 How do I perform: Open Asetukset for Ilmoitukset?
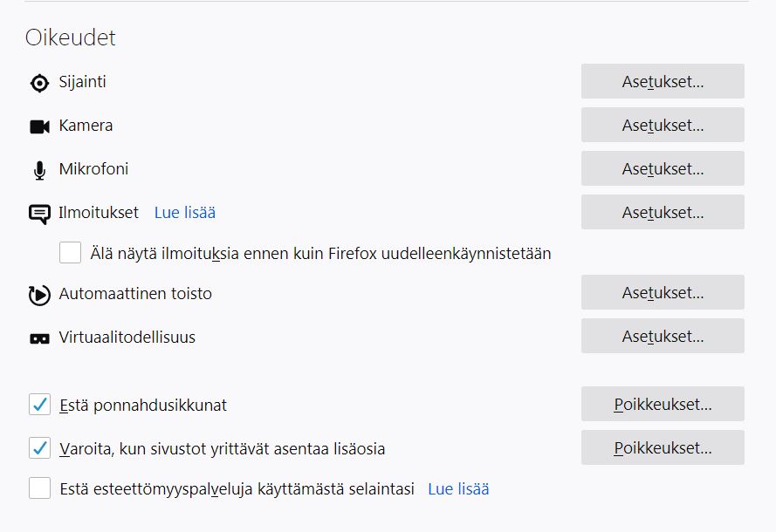(663, 212)
